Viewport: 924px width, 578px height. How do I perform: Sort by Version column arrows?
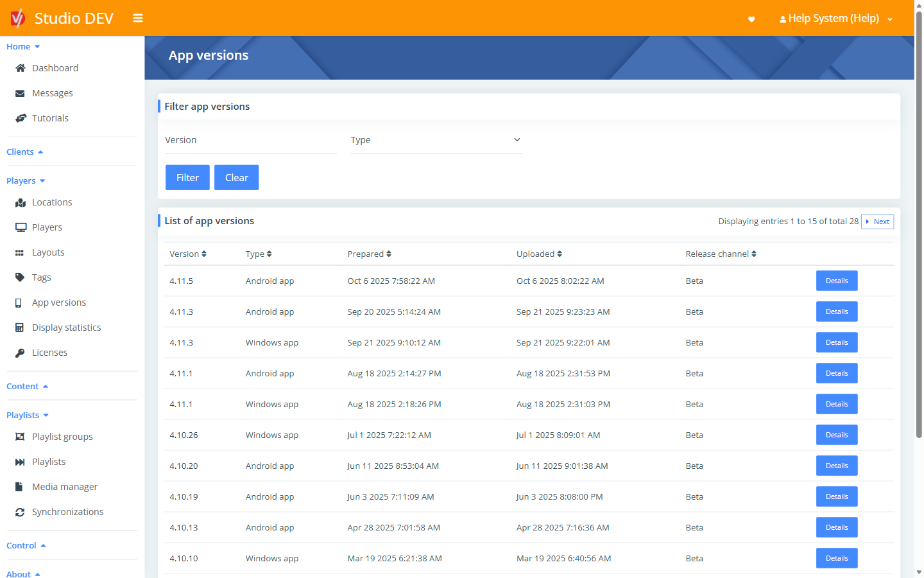point(204,254)
